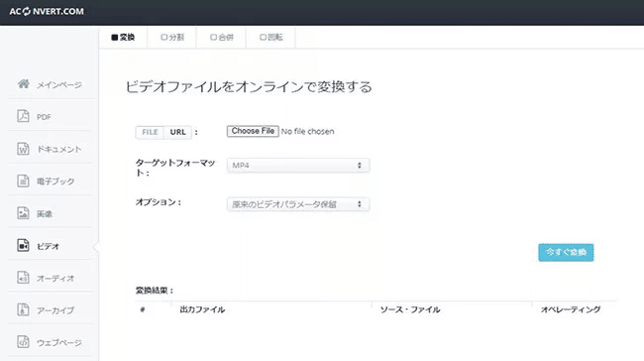Image resolution: width=644 pixels, height=361 pixels.
Task: Open オーディオ converter link
Action: point(55,279)
